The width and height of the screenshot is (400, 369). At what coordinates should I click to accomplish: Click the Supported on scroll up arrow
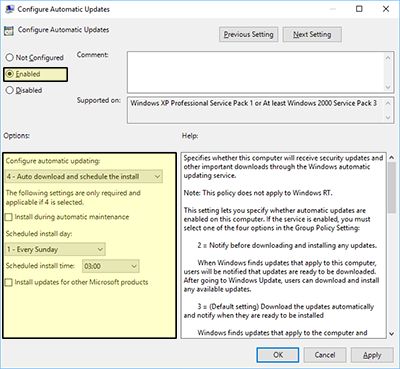[x=388, y=103]
